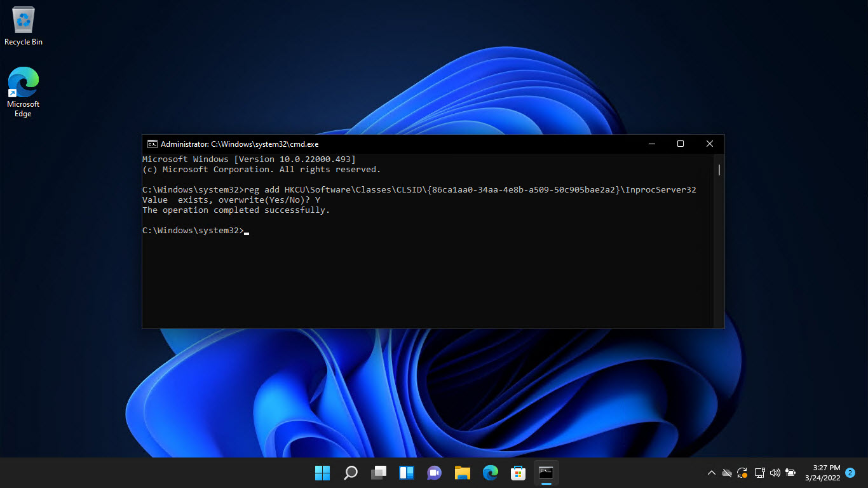Open Edge browser from the taskbar
This screenshot has height=488, width=868.
tap(490, 473)
